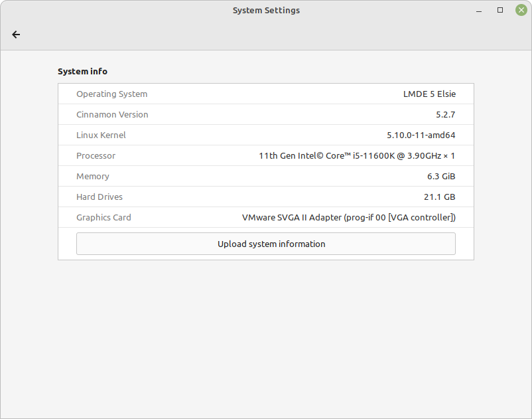Click the VMware SVGA II Adapter text
Viewport: 532px width, 419px height.
coord(348,218)
